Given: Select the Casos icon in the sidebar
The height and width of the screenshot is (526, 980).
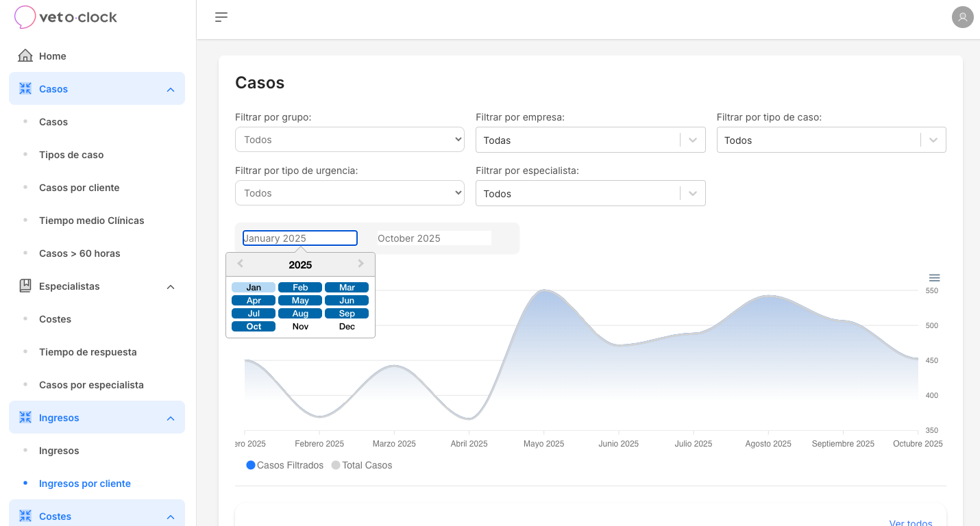Looking at the screenshot, I should 25,88.
